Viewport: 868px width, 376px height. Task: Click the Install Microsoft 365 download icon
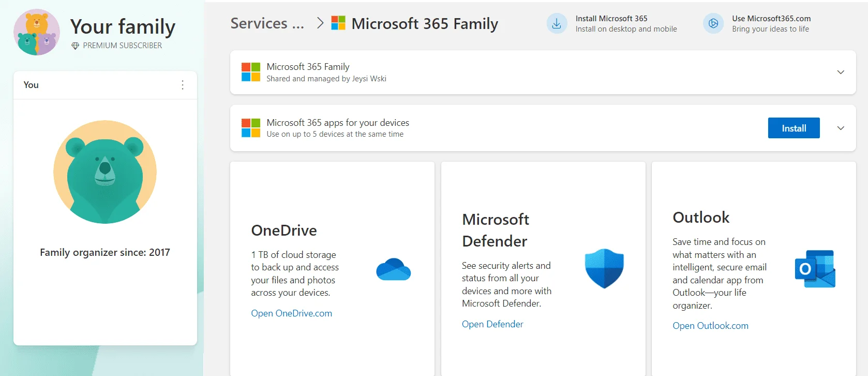[557, 23]
